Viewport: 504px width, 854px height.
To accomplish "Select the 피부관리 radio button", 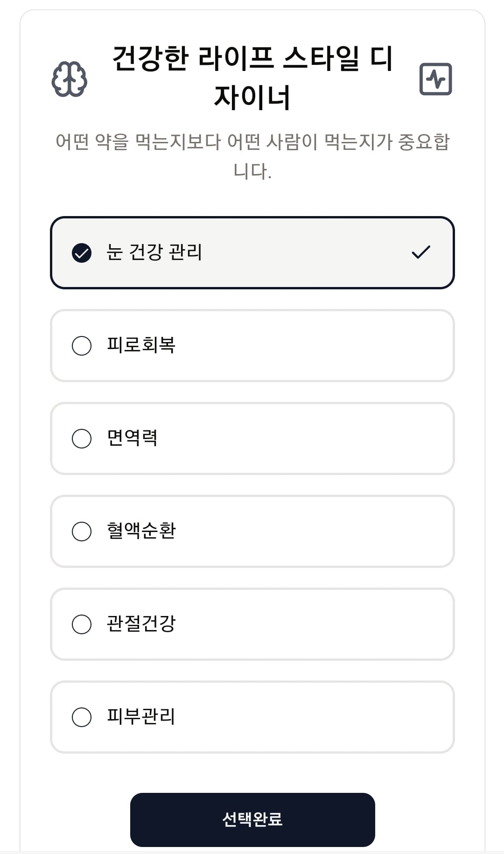I will tap(82, 717).
